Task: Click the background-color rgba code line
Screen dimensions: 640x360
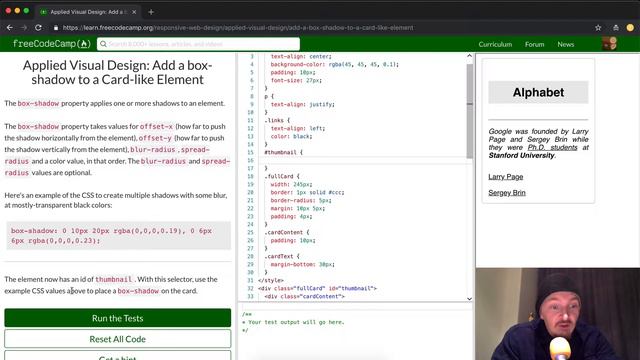Action: [335, 64]
